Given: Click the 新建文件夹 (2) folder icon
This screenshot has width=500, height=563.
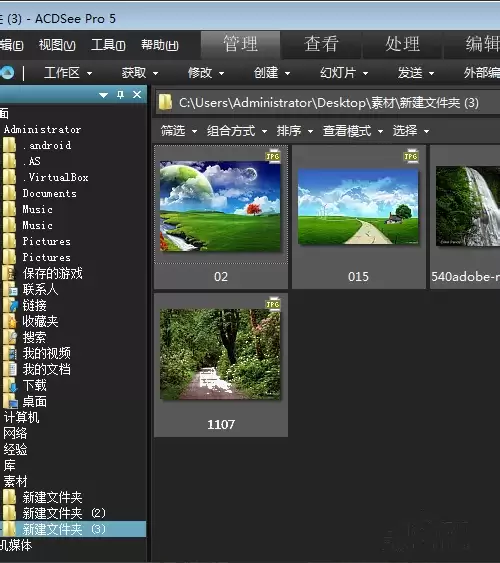Looking at the screenshot, I should pyautogui.click(x=10, y=513).
